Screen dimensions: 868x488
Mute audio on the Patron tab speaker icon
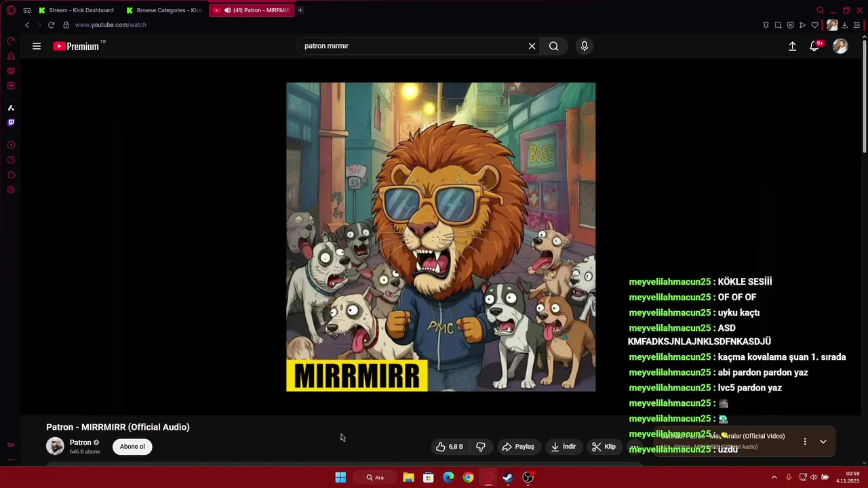[227, 10]
